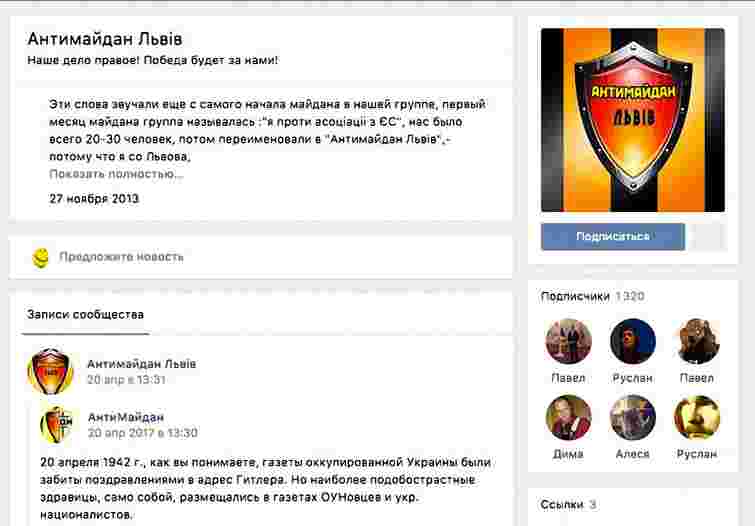Open Алеся subscriber avatar

(x=632, y=418)
